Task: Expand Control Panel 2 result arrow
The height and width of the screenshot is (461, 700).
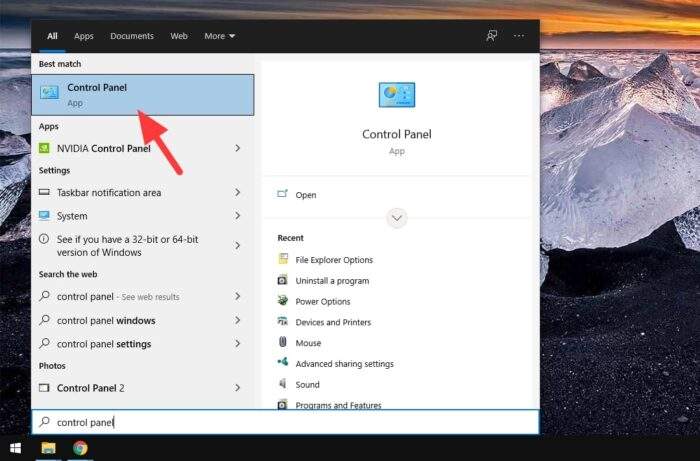Action: click(238, 388)
